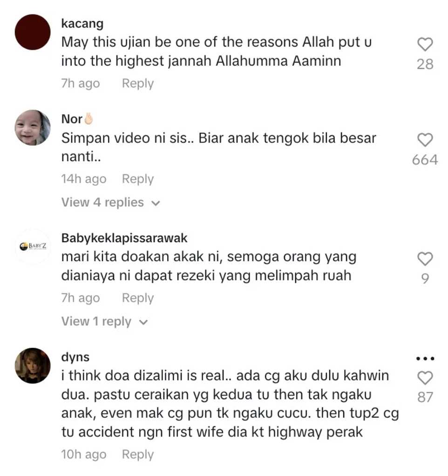
Task: Reply to Nor's comment
Action: 138,179
